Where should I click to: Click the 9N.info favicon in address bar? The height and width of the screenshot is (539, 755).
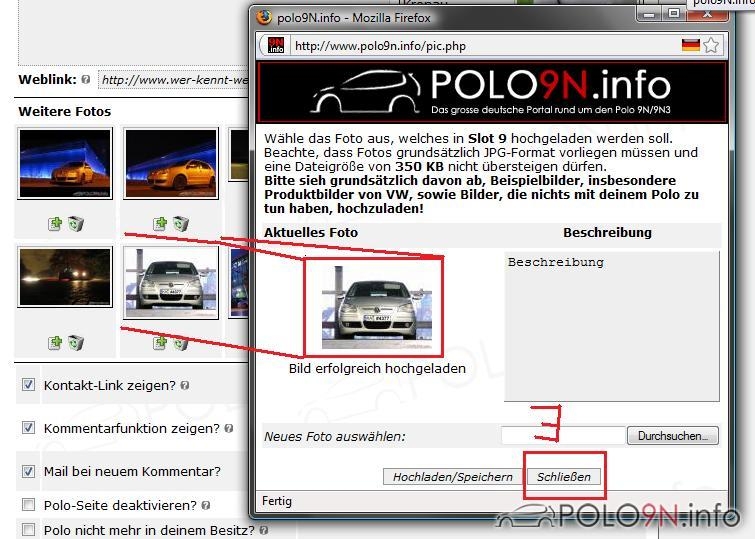276,45
